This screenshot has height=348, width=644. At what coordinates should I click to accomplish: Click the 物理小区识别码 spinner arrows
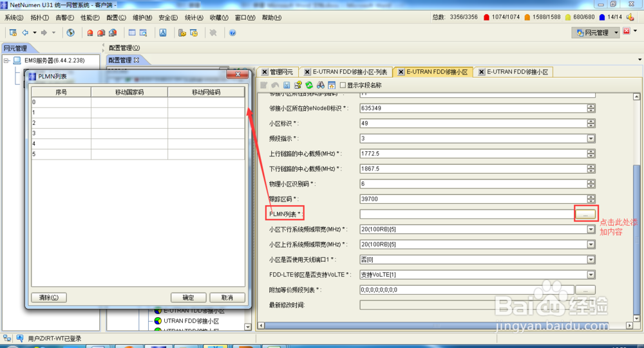point(591,183)
